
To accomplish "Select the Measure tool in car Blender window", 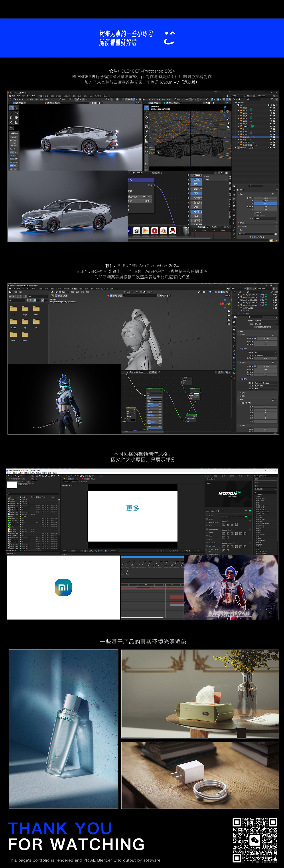I will pyautogui.click(x=16, y=123).
